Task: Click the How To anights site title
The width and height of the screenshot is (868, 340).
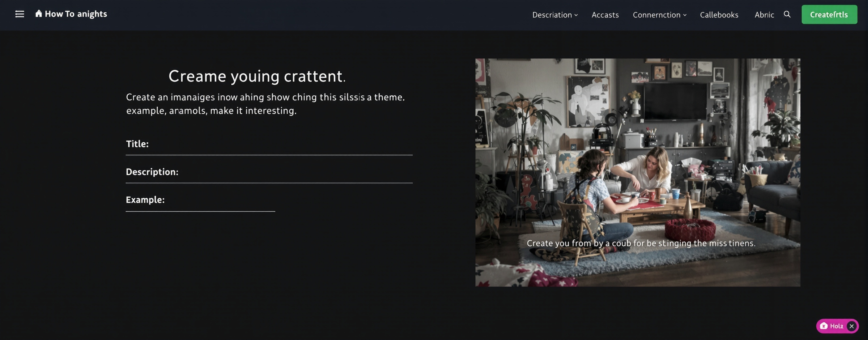Action: [x=76, y=14]
